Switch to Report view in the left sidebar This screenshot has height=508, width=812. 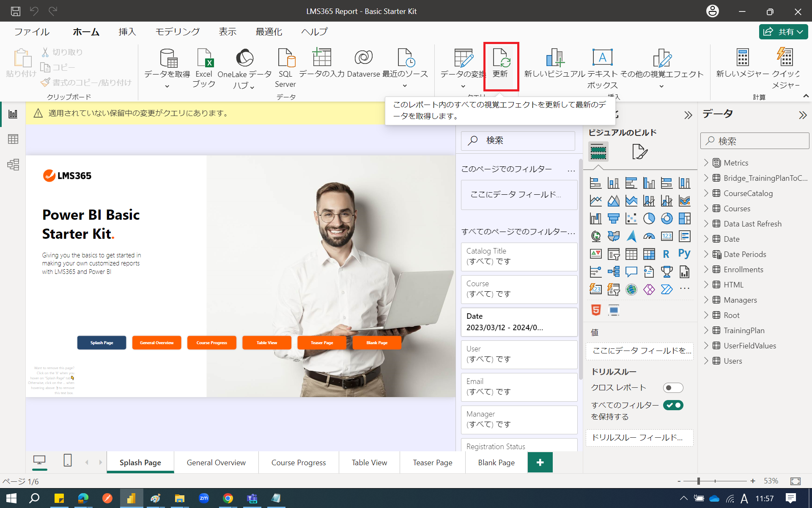click(x=13, y=114)
